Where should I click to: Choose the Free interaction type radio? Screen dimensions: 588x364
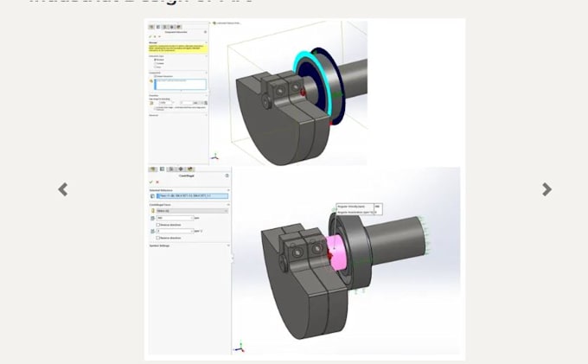(156, 67)
